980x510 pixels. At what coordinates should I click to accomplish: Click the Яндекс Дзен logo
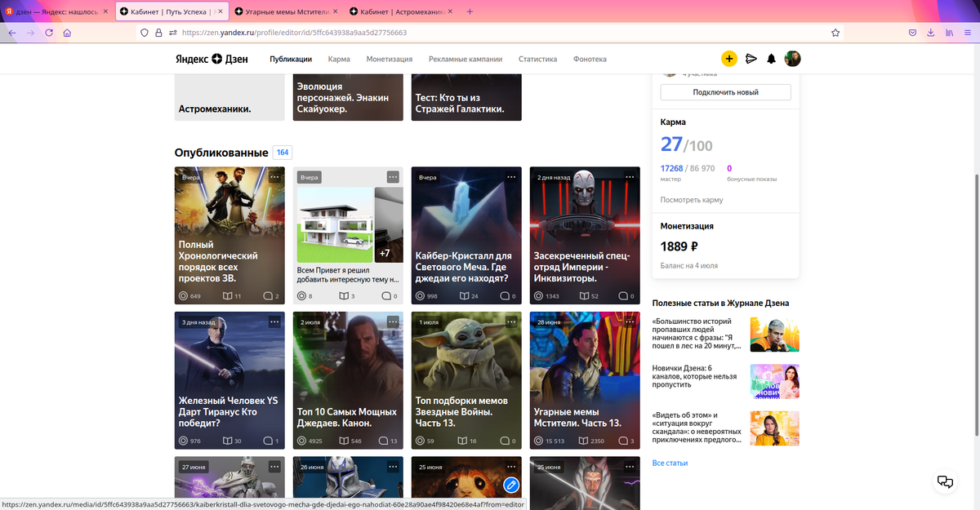(x=212, y=59)
